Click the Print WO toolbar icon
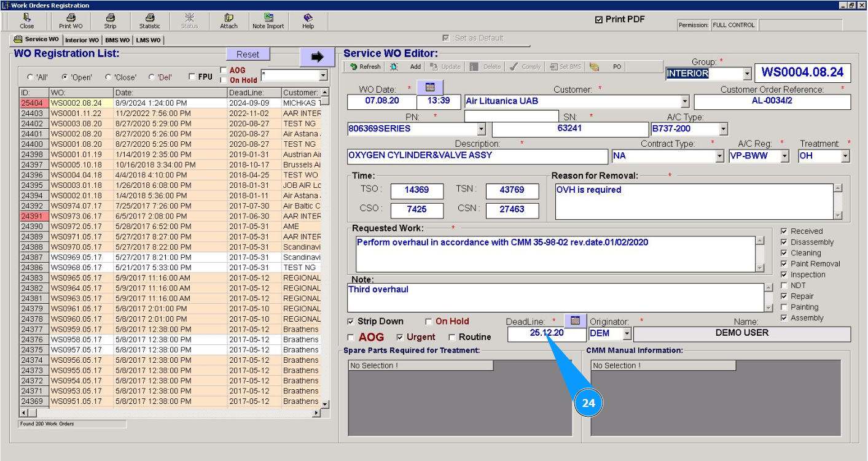 pyautogui.click(x=71, y=21)
